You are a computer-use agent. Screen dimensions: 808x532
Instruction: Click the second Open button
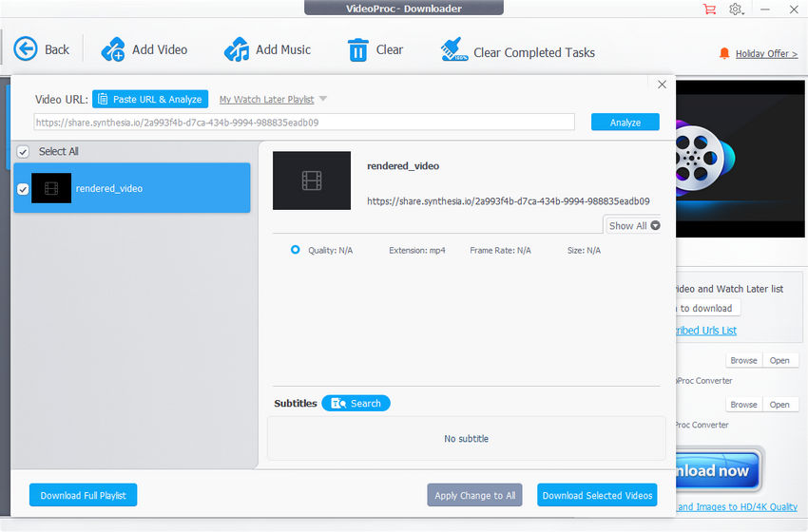[x=779, y=405]
